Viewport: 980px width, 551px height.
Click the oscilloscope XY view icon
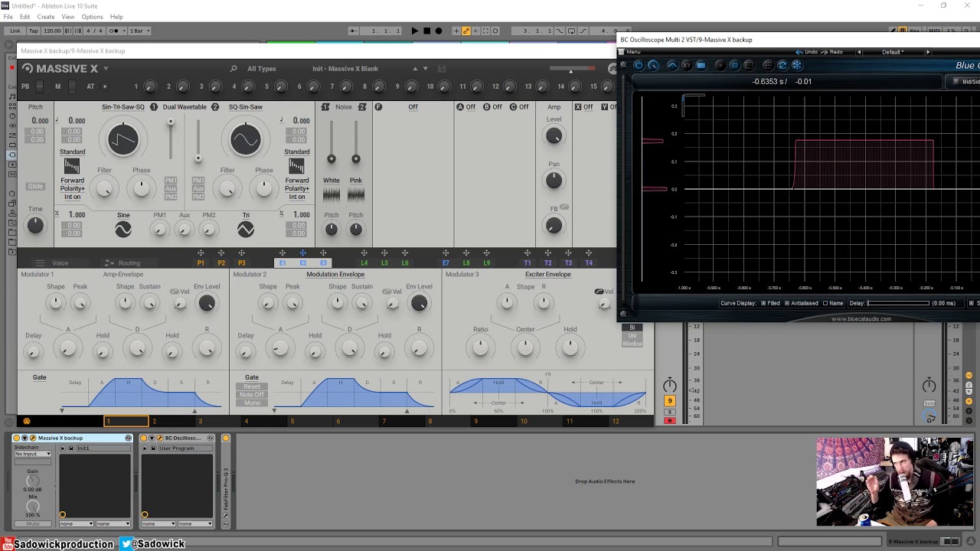686,66
